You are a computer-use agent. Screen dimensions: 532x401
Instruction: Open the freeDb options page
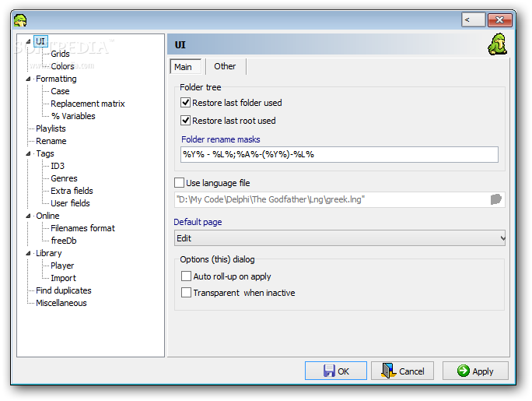[x=64, y=241]
